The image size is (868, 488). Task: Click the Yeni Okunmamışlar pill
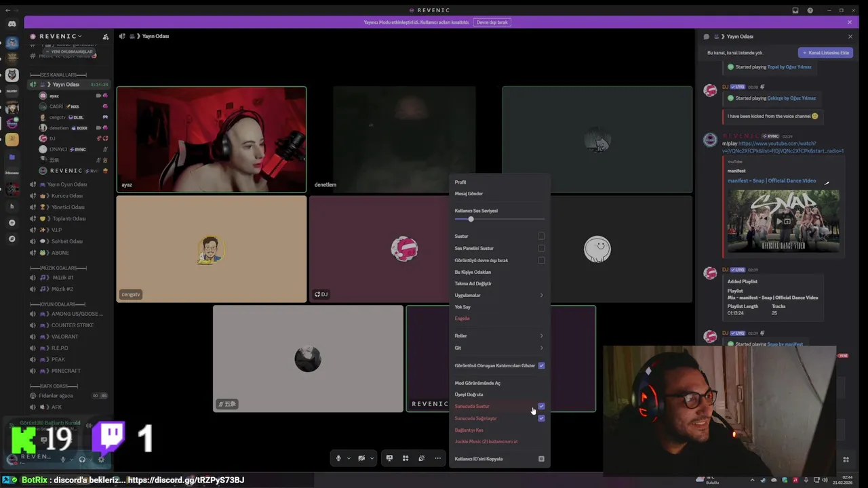click(x=71, y=52)
